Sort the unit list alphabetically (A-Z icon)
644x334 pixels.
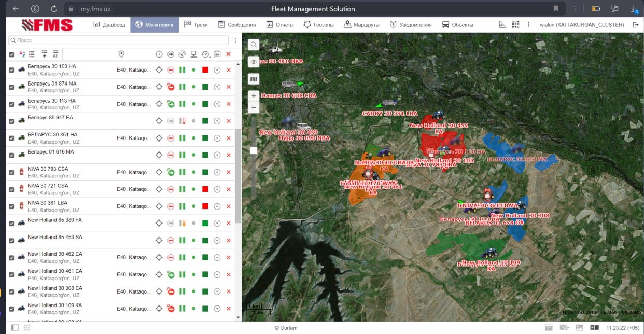click(x=22, y=54)
